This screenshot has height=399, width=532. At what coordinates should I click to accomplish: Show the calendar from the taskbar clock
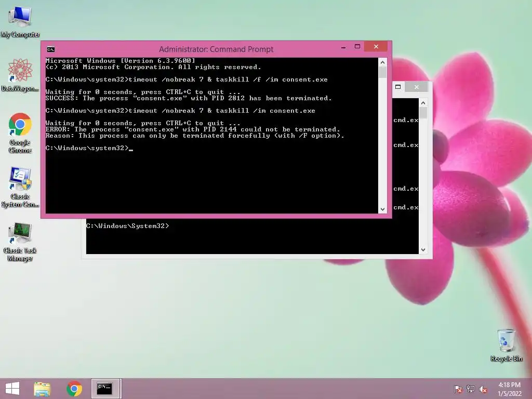509,389
